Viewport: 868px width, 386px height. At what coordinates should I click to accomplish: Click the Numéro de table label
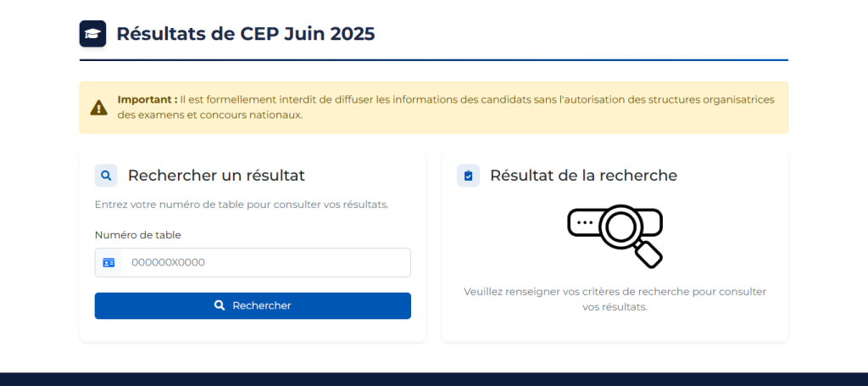click(138, 235)
